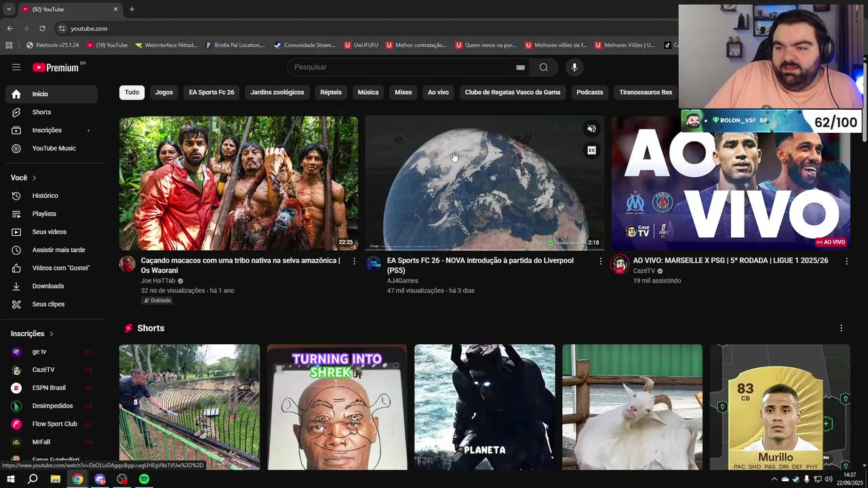
Task: Open the Amazon tribe video thumbnail
Action: tap(239, 183)
